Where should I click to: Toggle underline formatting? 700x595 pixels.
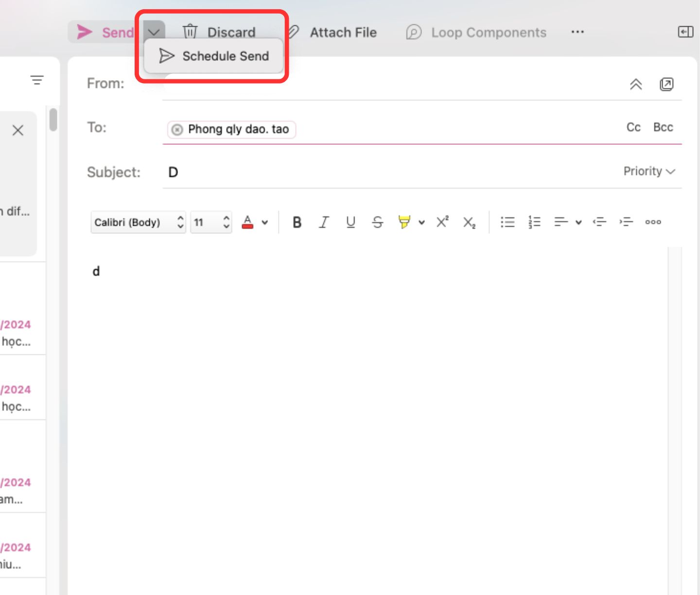(350, 222)
